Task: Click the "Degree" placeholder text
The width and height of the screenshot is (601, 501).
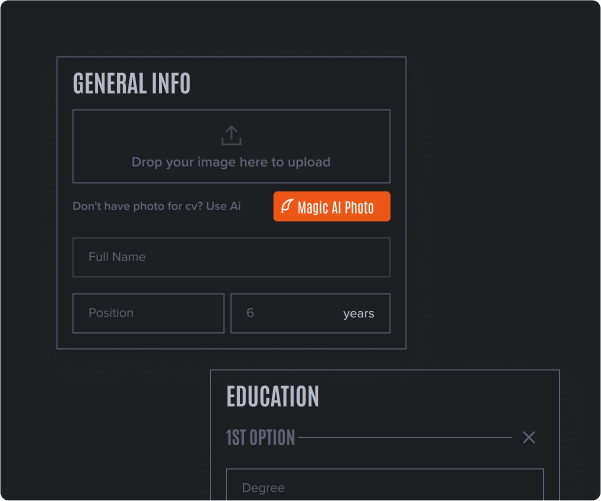Action: pyautogui.click(x=263, y=488)
